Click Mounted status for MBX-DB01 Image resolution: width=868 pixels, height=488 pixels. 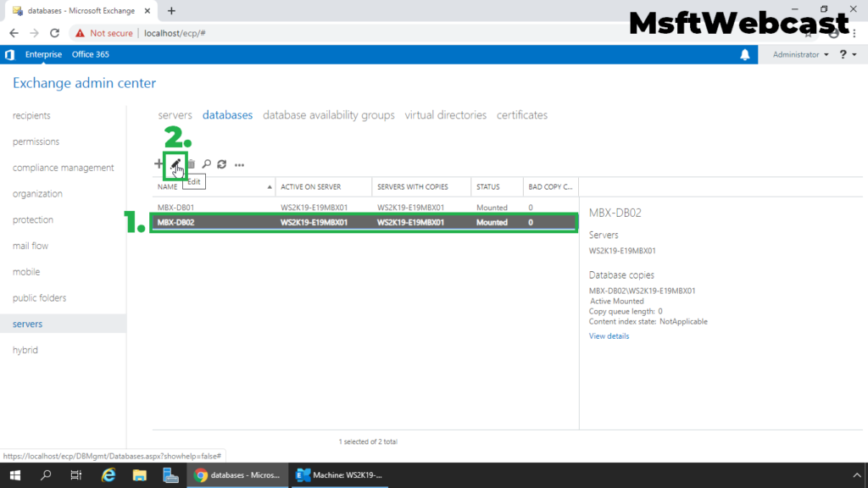[x=492, y=208]
